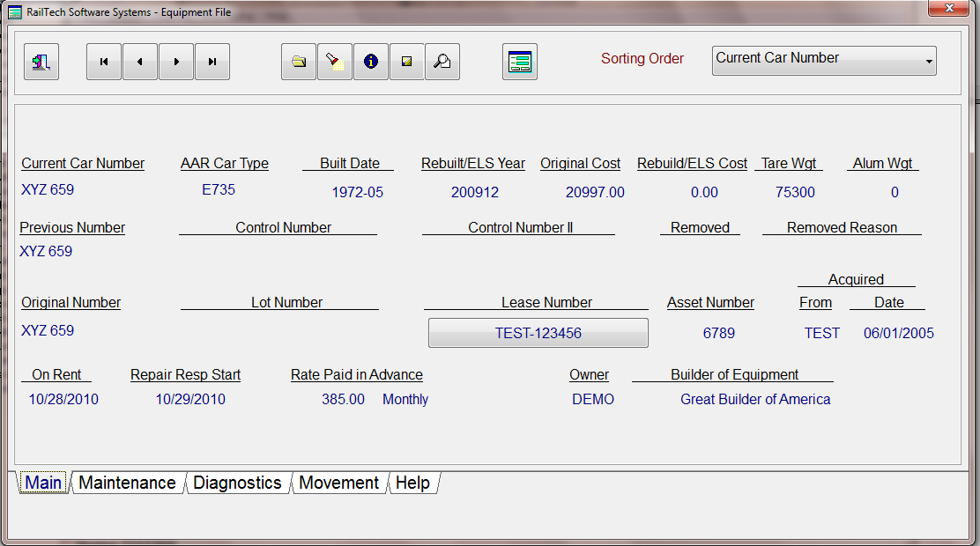Screen dimensions: 980x546
Task: Click the Rebuild/ELS Cost value 0.00
Action: 704,192
